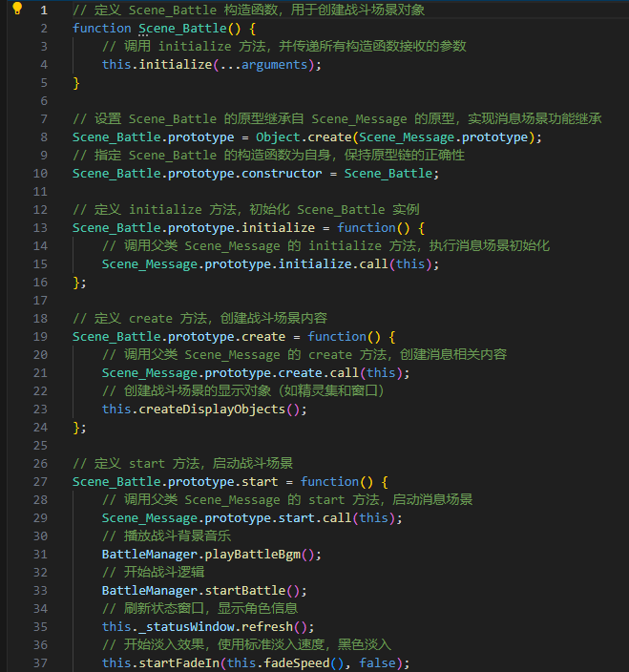Click 'startBattle' method on line 33
This screenshot has width=629, height=672.
245,591
